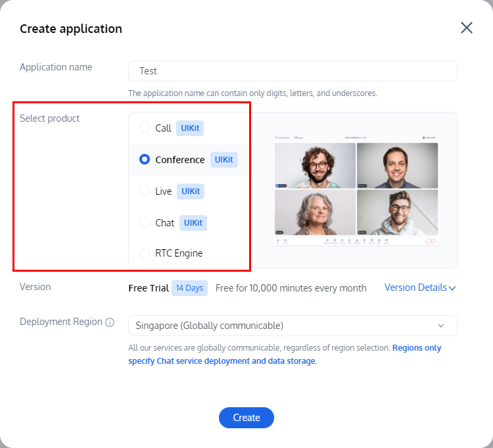
Task: Click the Conference preview image
Action: coord(356,189)
